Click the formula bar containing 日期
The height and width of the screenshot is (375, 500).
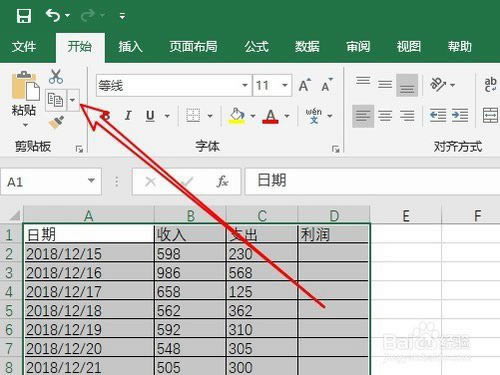tap(373, 181)
